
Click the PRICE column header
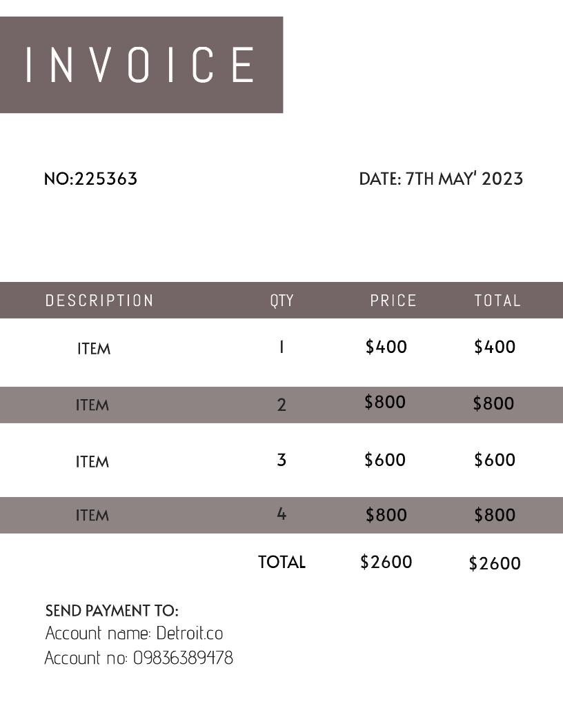(393, 301)
